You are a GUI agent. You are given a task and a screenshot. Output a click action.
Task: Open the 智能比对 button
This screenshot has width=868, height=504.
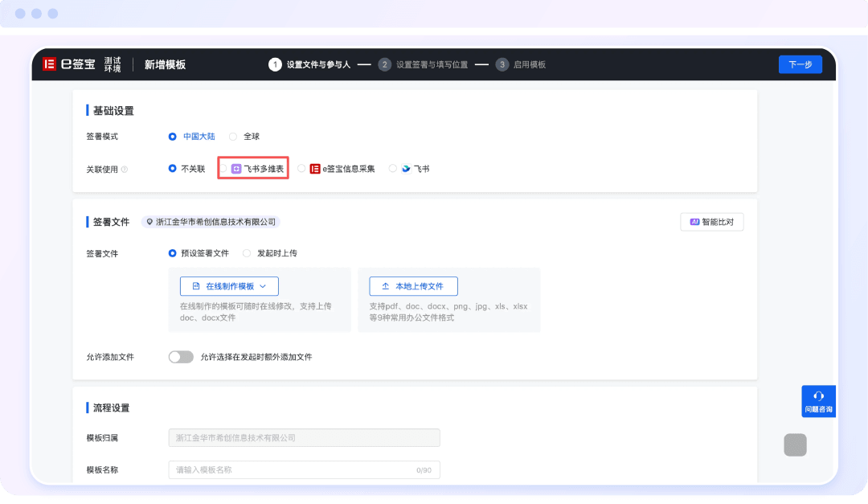[x=712, y=222]
